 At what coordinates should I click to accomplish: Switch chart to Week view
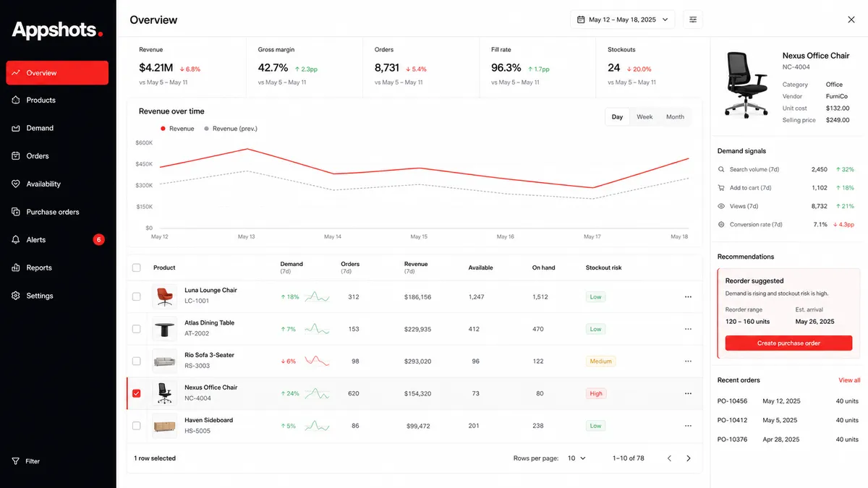644,117
